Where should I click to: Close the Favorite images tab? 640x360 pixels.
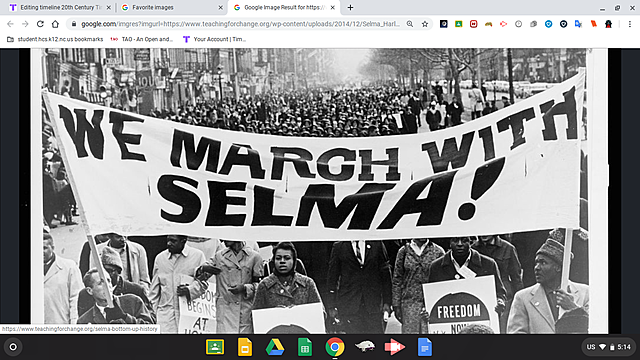220,7
